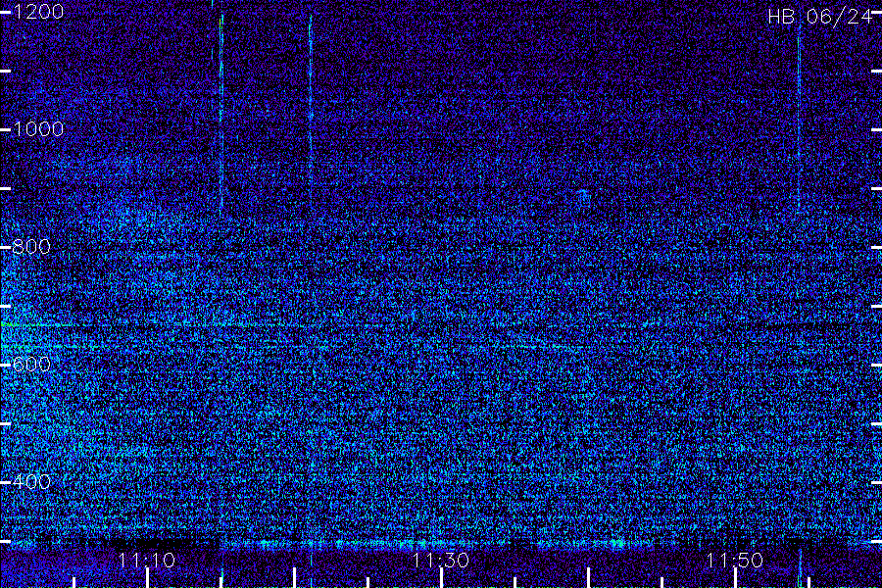Click the 400 frequency axis label
This screenshot has width=882, height=588.
click(31, 481)
